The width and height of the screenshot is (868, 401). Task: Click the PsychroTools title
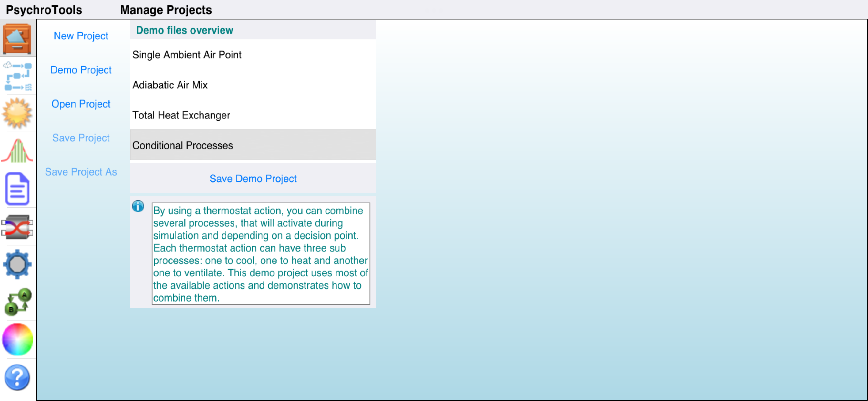tap(44, 10)
